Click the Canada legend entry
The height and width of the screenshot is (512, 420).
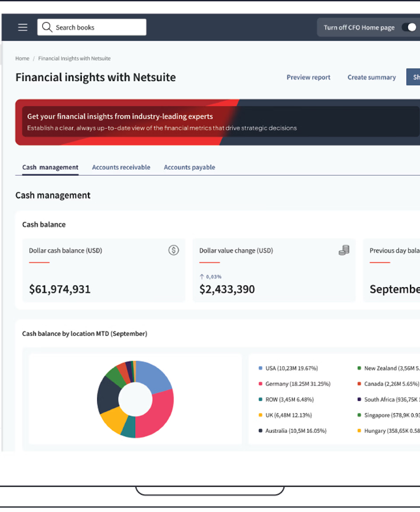(388, 384)
